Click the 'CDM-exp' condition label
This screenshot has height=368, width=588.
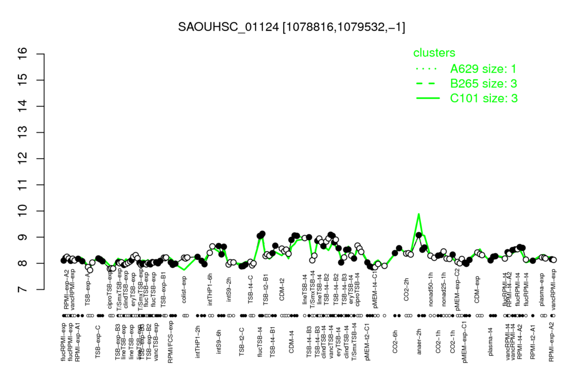[477, 289]
